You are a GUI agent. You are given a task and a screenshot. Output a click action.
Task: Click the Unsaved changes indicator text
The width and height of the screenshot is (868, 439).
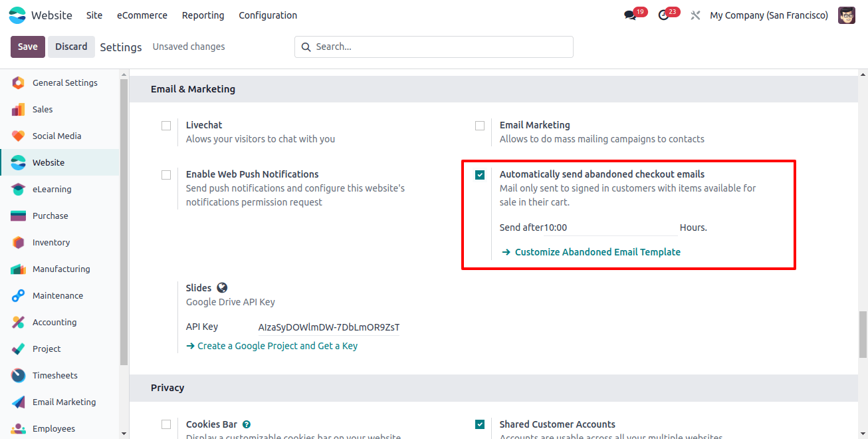point(189,47)
